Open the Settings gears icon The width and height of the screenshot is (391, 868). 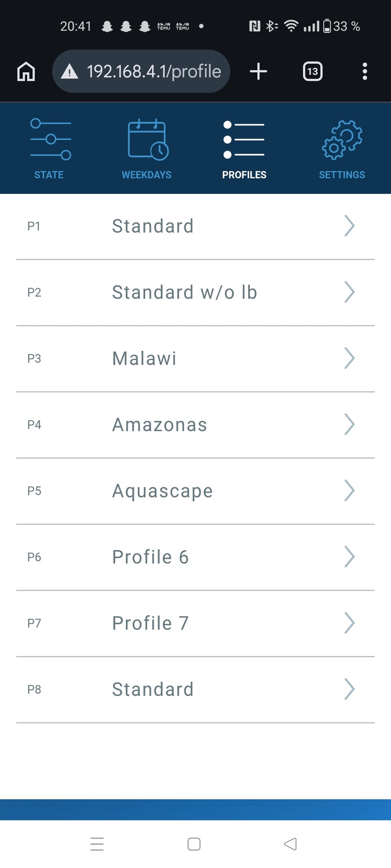pyautogui.click(x=342, y=139)
